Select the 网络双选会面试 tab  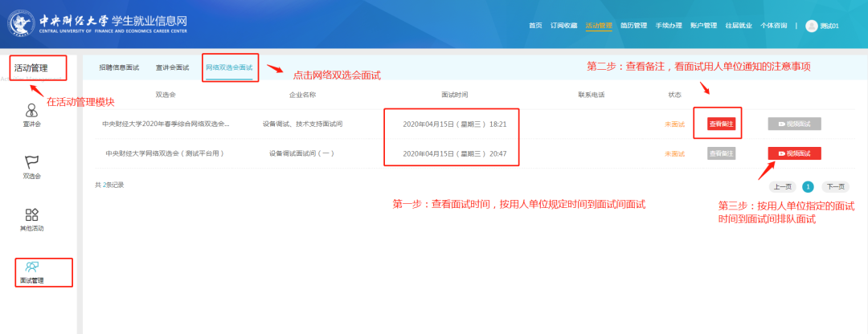pyautogui.click(x=229, y=67)
